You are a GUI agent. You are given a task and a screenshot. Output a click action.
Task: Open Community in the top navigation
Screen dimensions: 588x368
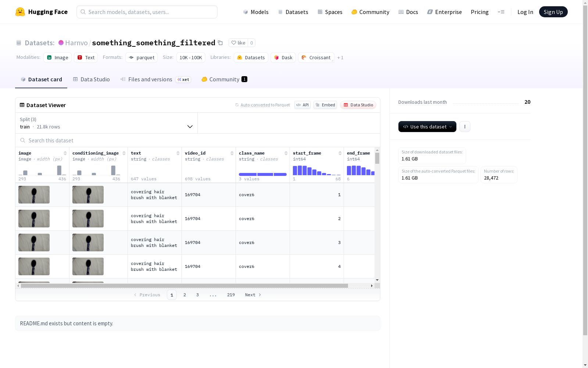coord(370,12)
